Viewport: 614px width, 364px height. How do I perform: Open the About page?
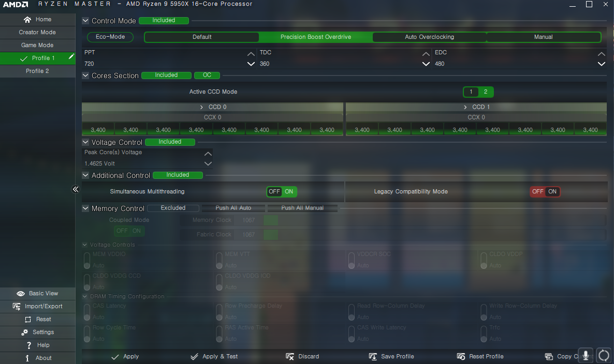pos(38,358)
